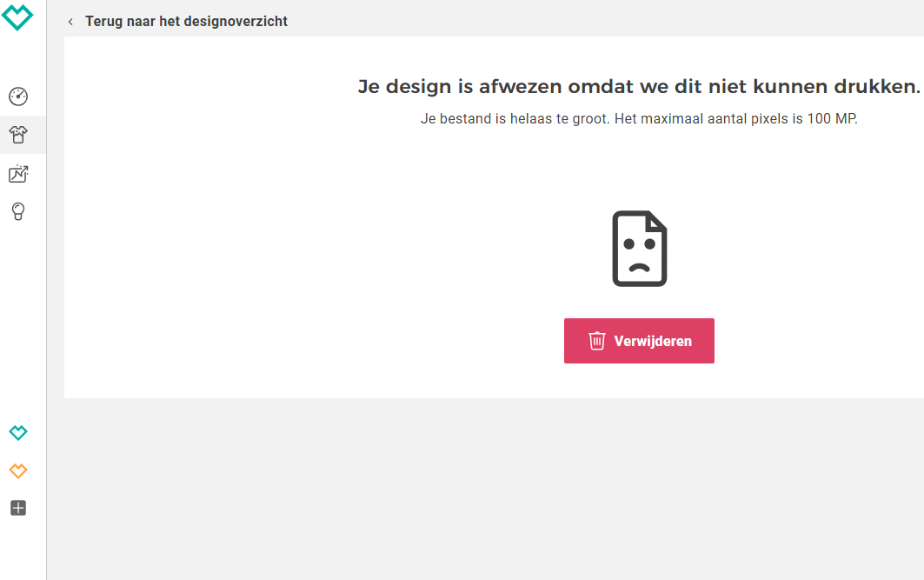Switch to the orange heart shop
The height and width of the screenshot is (580, 924).
(18, 470)
